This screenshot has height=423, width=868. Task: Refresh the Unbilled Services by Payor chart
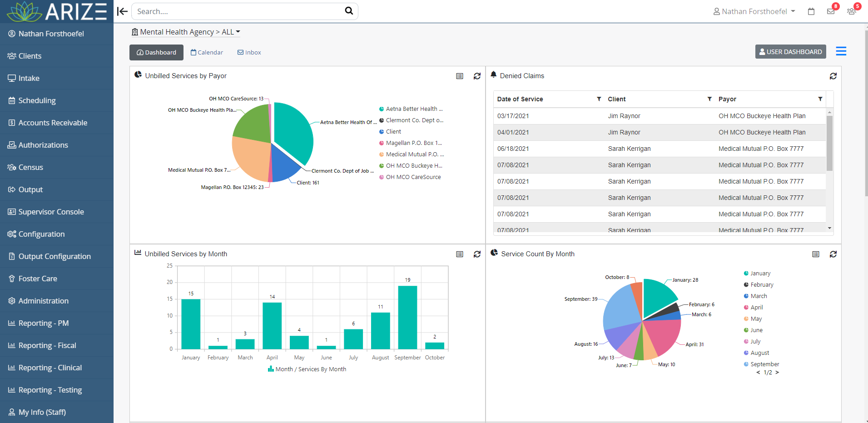pos(477,76)
